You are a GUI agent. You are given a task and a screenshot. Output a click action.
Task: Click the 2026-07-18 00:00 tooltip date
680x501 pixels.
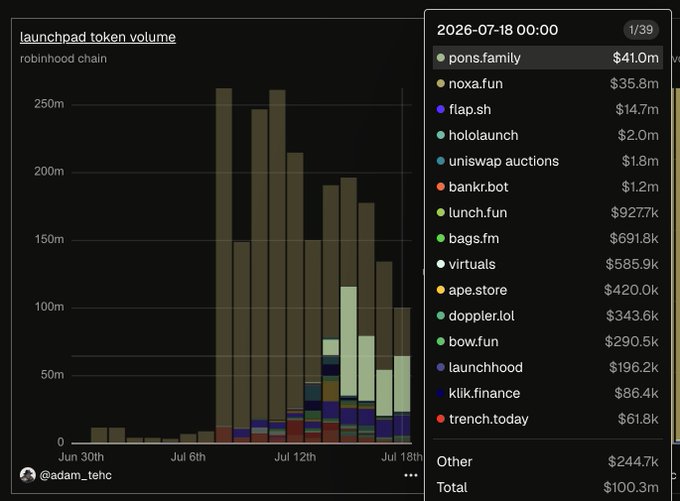[x=497, y=30]
